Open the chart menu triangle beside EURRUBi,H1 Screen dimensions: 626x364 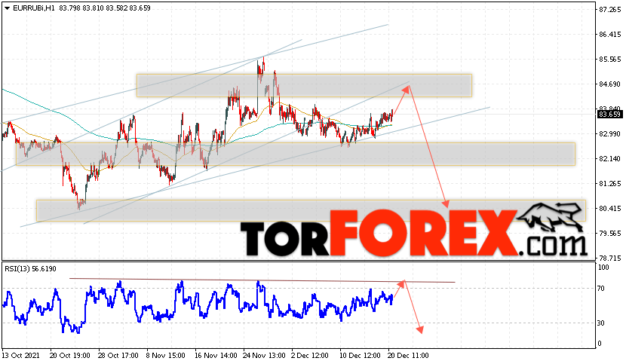click(7, 8)
